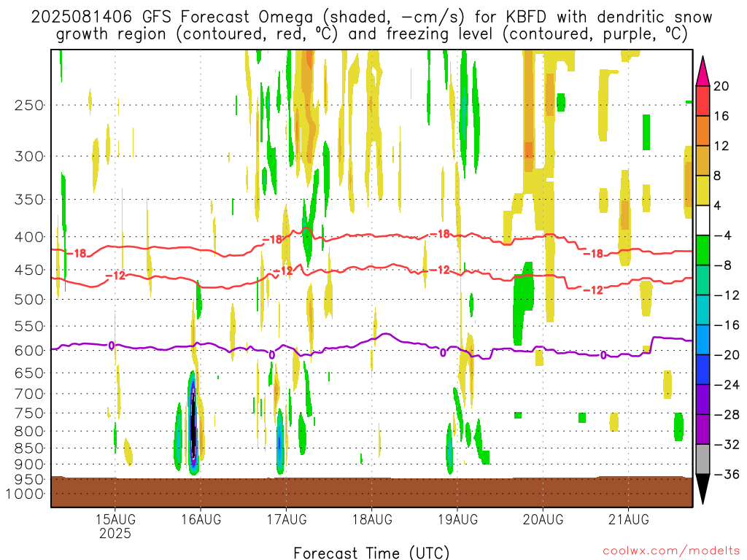Click the purple 0 freezing label near 21AUG
This screenshot has width=747, height=560.
[603, 355]
